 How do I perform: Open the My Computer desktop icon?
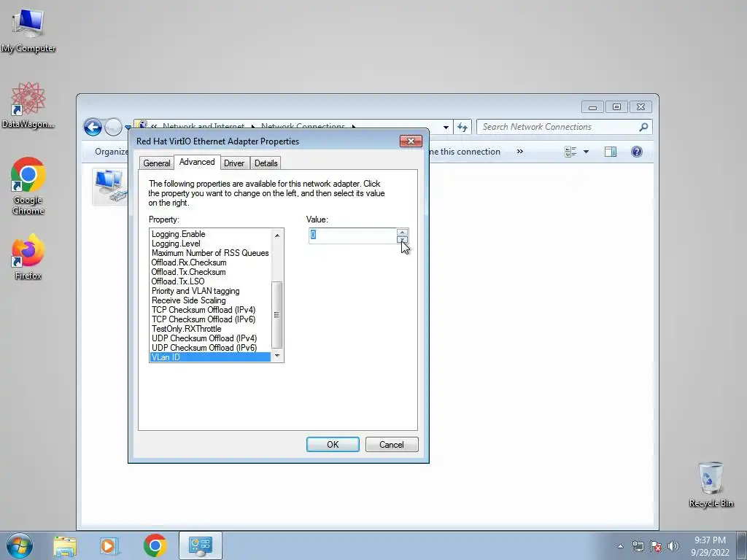[28, 30]
